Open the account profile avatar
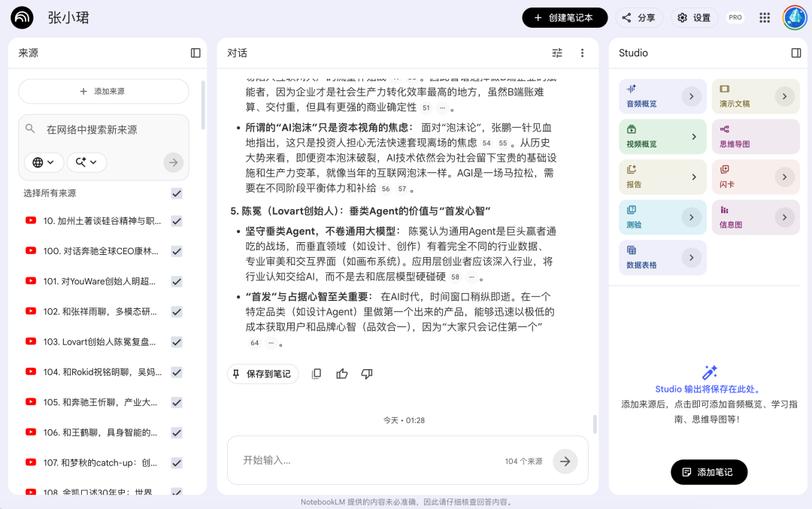 coord(795,17)
